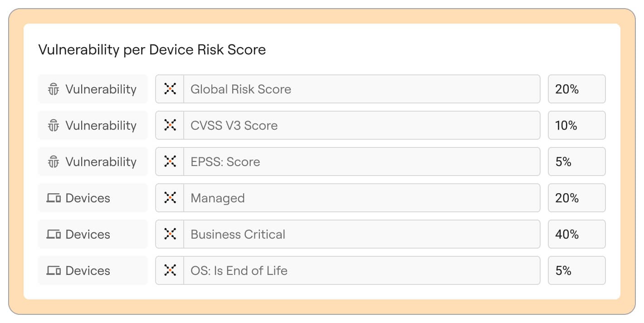The height and width of the screenshot is (323, 644).
Task: Open the Business Critical field
Action: (x=361, y=234)
